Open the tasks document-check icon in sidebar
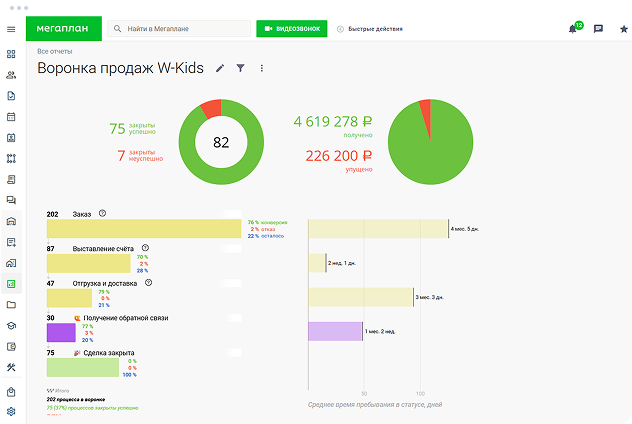This screenshot has width=632, height=424. (11, 96)
